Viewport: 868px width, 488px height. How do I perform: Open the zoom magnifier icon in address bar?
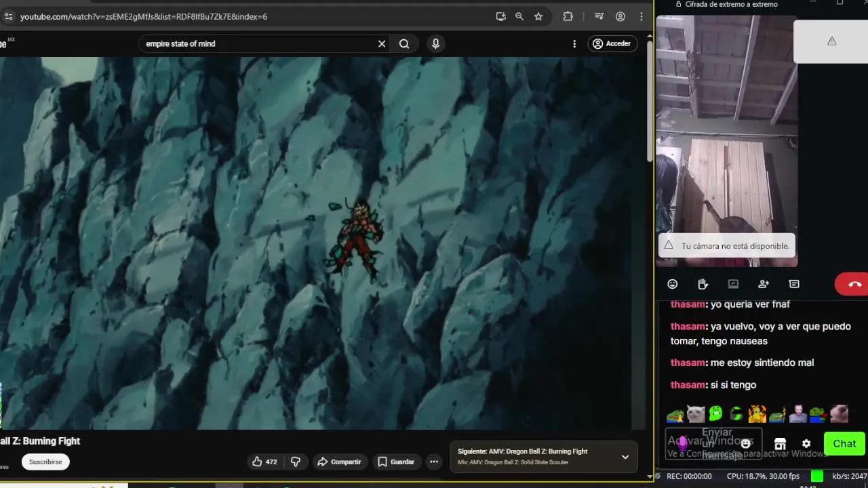pyautogui.click(x=519, y=16)
